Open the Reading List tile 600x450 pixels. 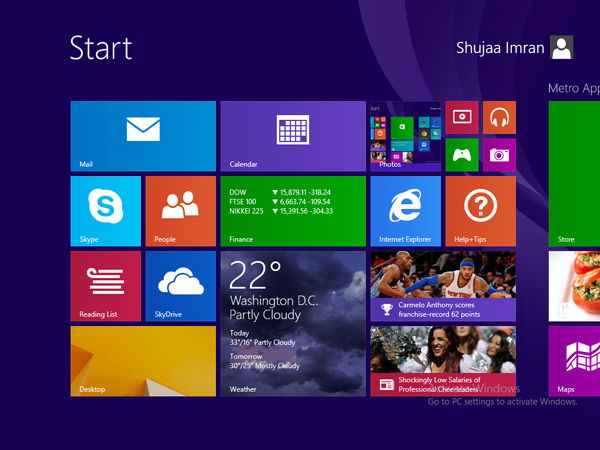[106, 286]
